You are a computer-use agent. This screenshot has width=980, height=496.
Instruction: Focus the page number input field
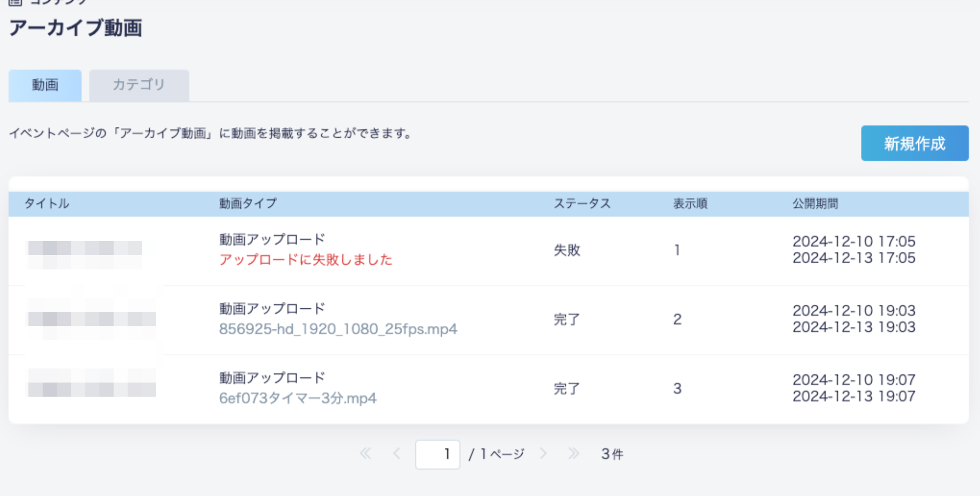point(437,454)
